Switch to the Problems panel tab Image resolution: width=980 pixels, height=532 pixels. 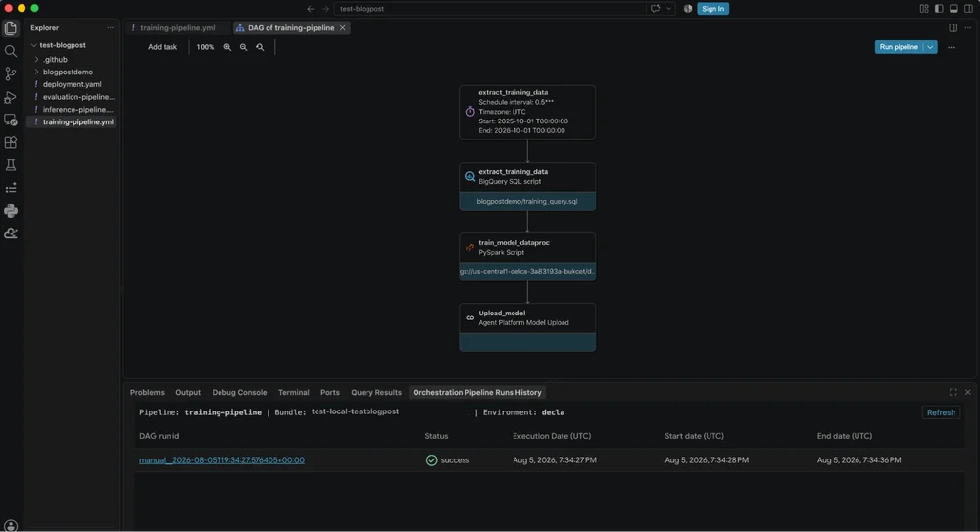click(147, 393)
